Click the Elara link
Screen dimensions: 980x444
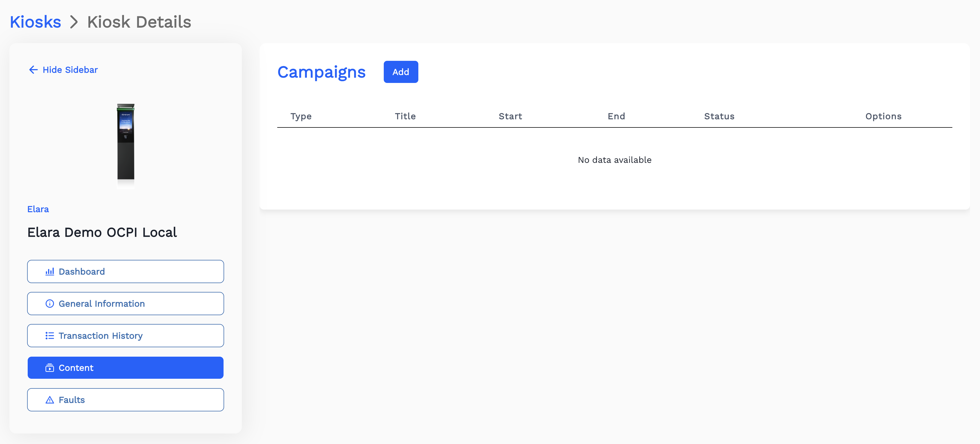38,209
